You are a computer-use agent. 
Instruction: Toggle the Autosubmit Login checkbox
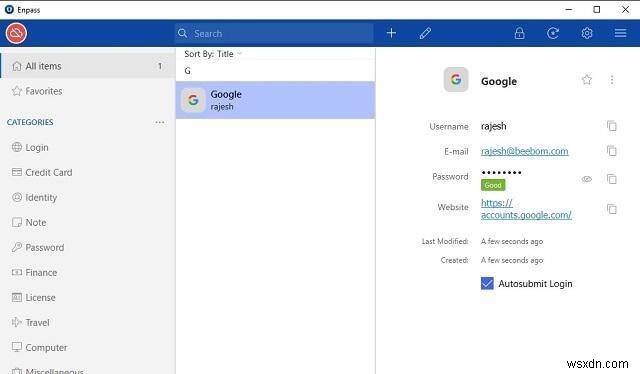[x=487, y=283]
